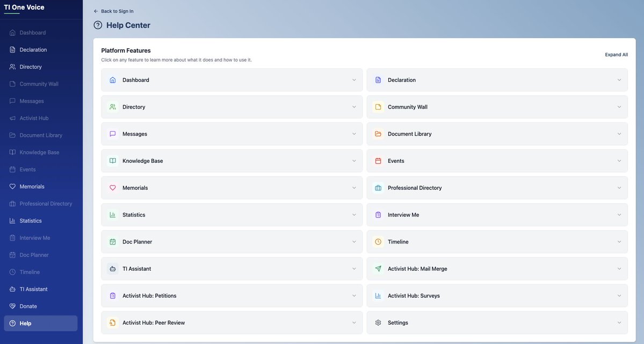Click the clipboard icon on Petitions card
This screenshot has width=644, height=344.
pos(113,296)
